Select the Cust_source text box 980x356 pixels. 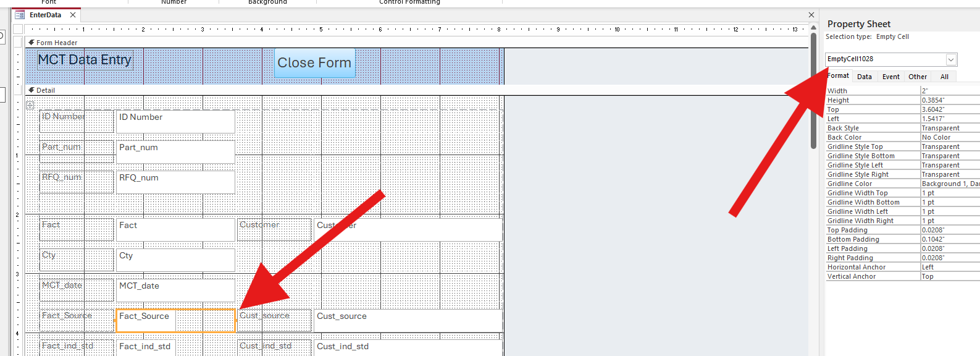(x=408, y=320)
